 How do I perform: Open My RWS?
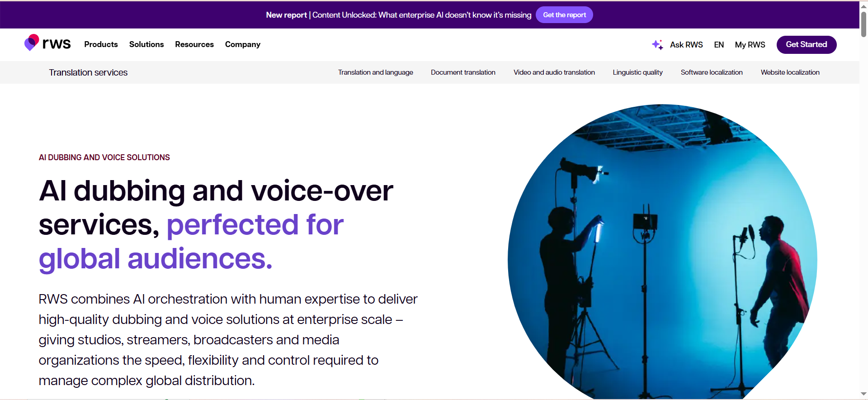(x=750, y=45)
